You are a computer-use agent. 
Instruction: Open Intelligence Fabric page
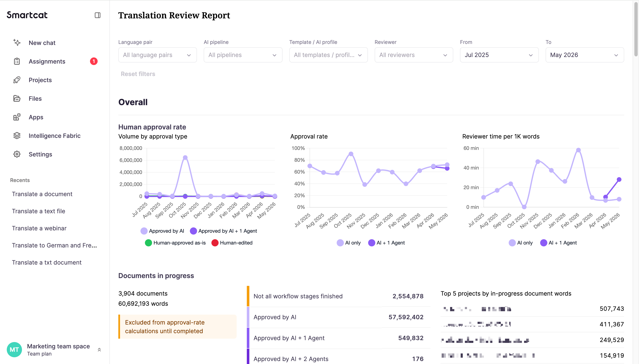pyautogui.click(x=55, y=136)
